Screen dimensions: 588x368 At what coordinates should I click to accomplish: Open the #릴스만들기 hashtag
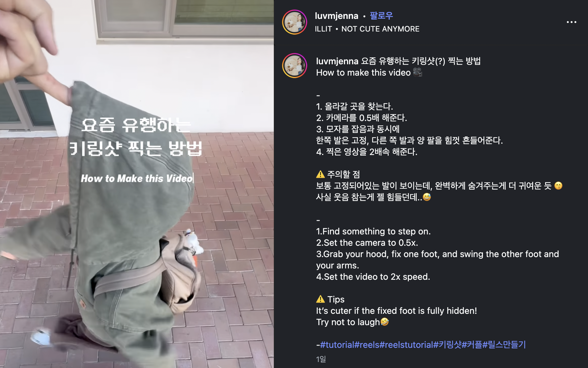pyautogui.click(x=504, y=345)
